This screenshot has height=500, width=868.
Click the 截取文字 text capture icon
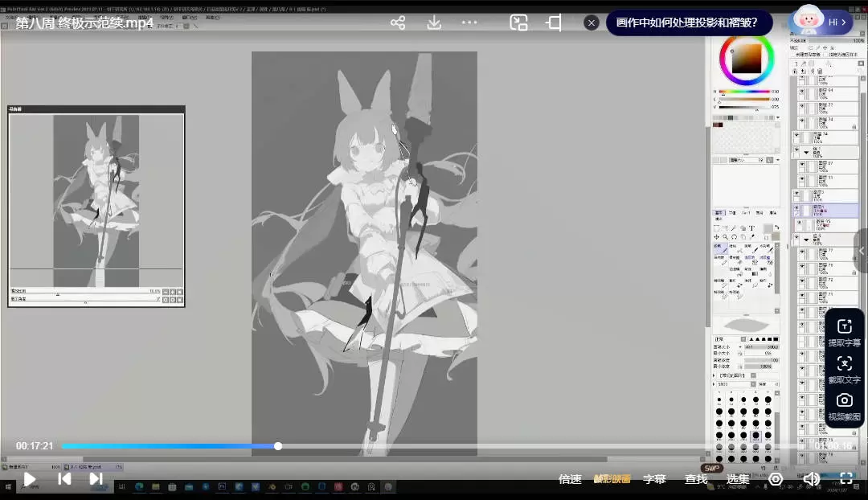tap(844, 369)
